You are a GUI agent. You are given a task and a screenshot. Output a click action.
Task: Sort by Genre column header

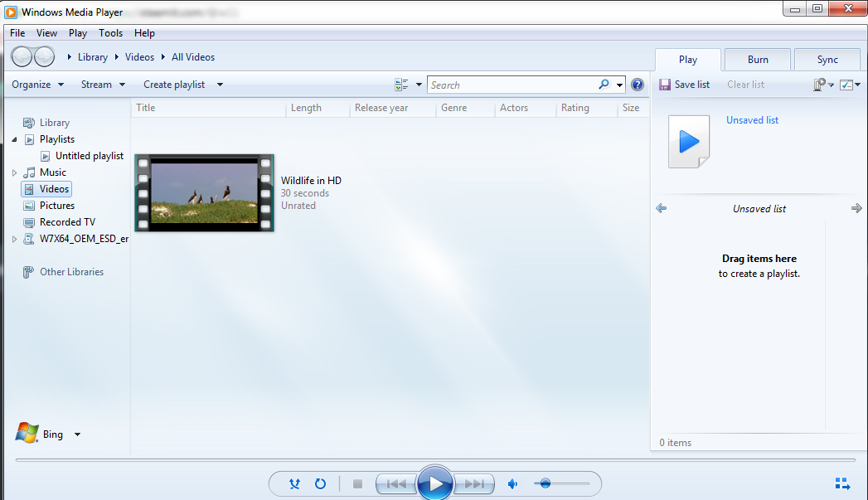(466, 108)
